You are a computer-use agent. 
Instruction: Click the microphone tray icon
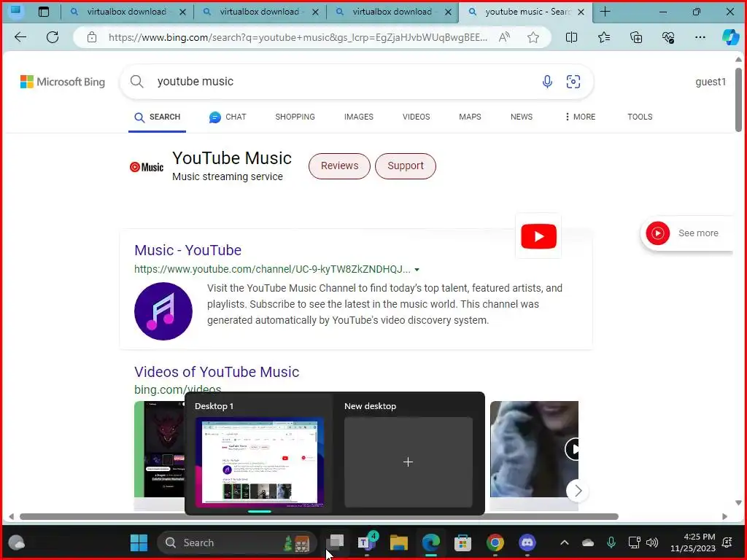click(611, 542)
